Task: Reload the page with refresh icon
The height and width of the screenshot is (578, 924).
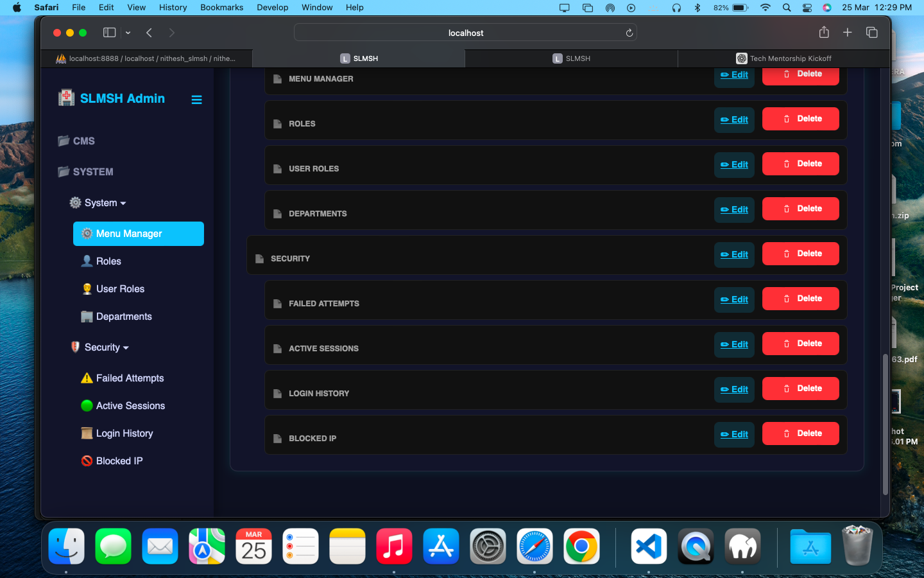Action: [629, 33]
